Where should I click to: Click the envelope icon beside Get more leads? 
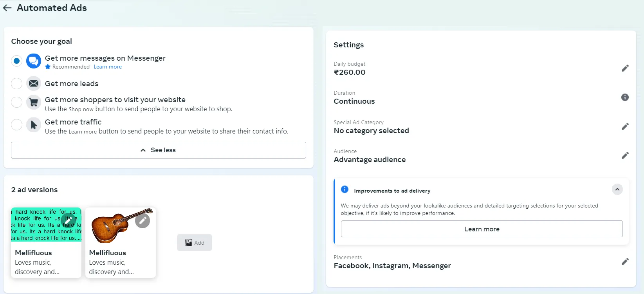click(x=33, y=83)
